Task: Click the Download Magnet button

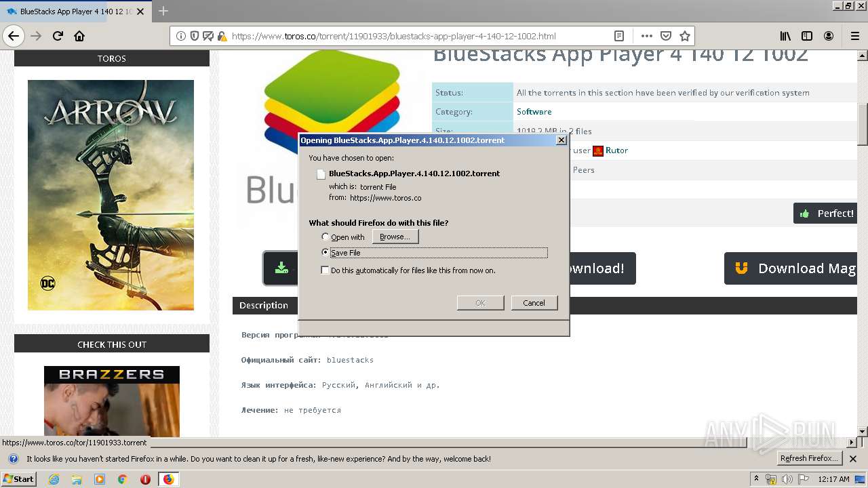Action: 791,268
